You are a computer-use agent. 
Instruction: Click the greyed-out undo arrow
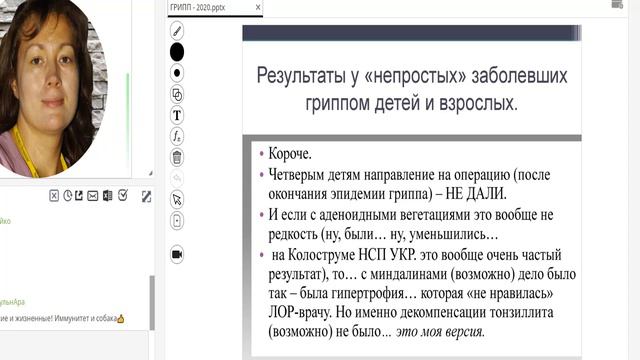[177, 178]
